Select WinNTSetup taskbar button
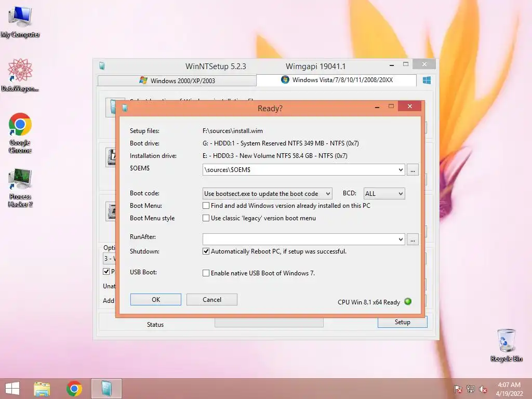Screen dimensions: 532x399 click(x=106, y=389)
